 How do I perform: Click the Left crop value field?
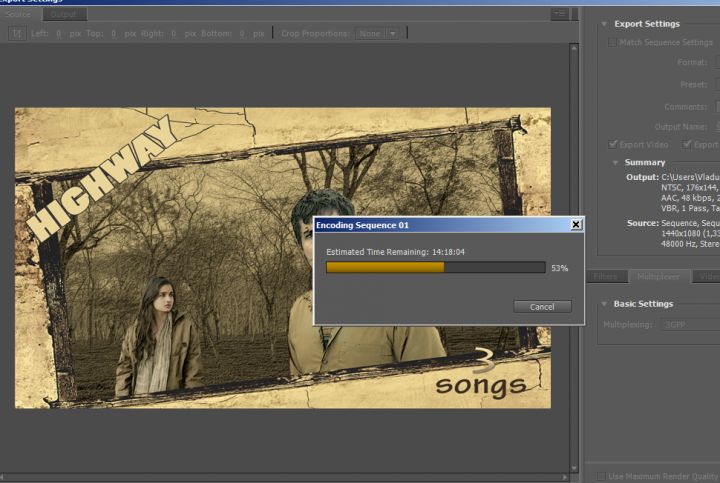tap(59, 34)
